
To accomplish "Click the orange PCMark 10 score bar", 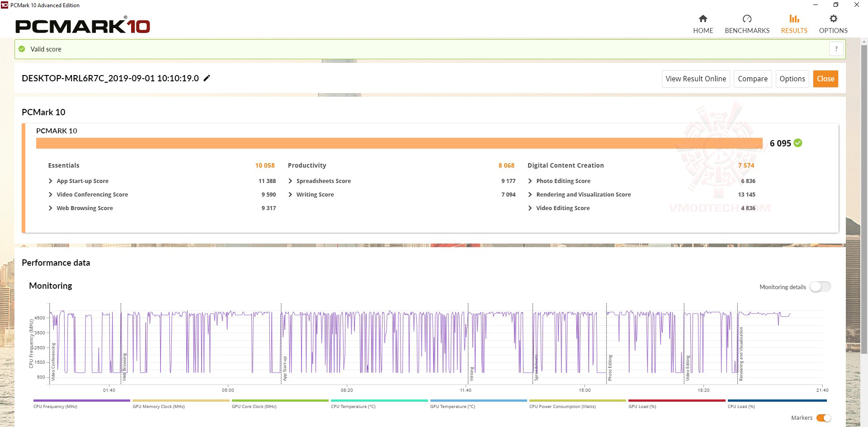I will pyautogui.click(x=399, y=143).
